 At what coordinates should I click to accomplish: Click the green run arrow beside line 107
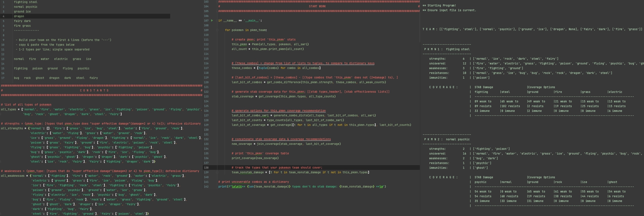tap(212, 20)
